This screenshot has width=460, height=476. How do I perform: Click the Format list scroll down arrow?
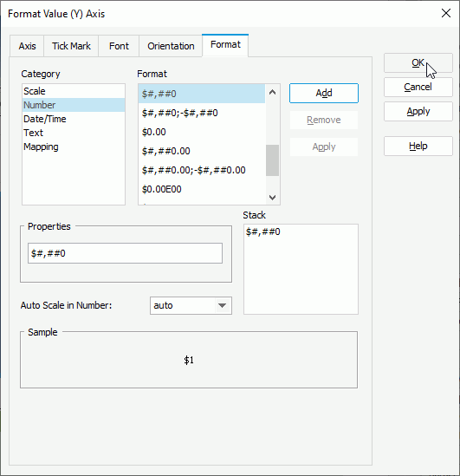point(272,198)
